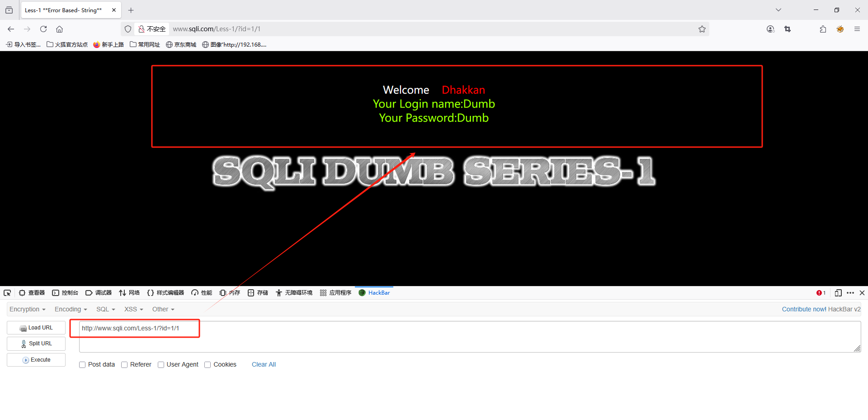Open the Firefox extensions icon
This screenshot has width=868, height=420.
tap(823, 29)
